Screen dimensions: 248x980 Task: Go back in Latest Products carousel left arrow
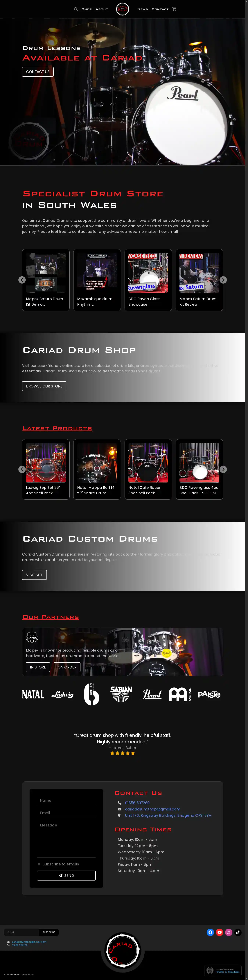click(x=22, y=469)
